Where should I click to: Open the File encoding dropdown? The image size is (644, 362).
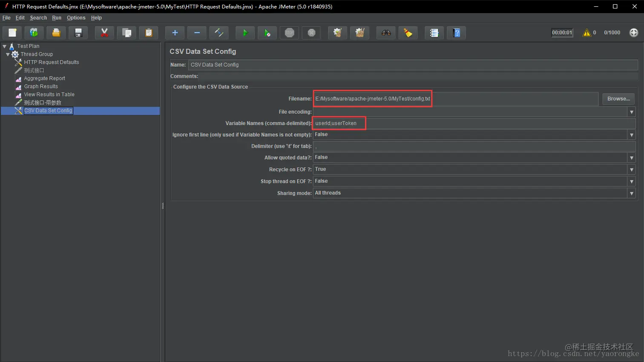(x=631, y=112)
